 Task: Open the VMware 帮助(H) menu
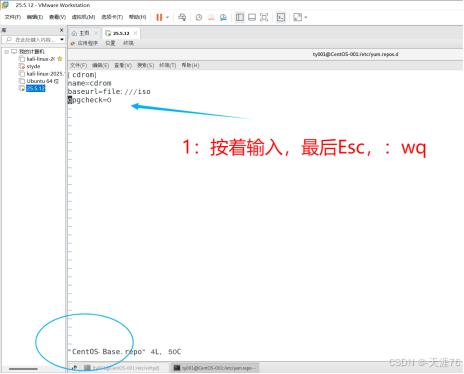click(x=137, y=17)
